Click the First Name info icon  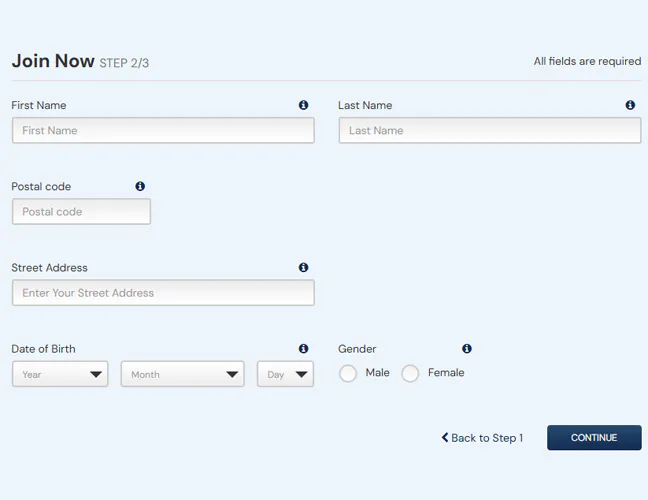pos(303,105)
